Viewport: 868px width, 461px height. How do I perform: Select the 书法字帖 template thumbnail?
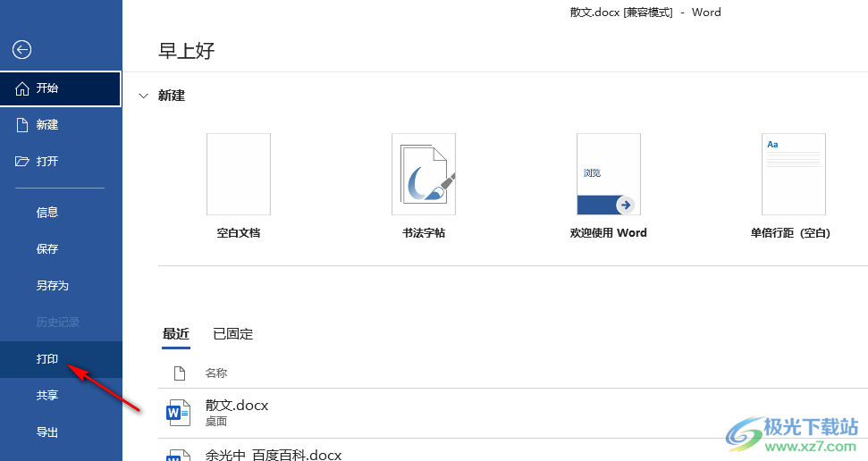[x=424, y=174]
